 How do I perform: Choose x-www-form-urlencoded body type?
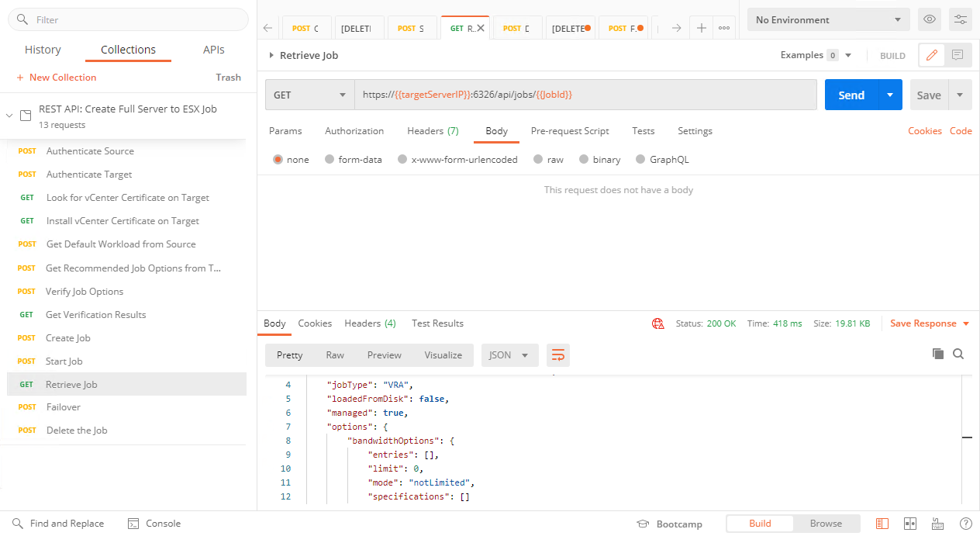click(402, 160)
